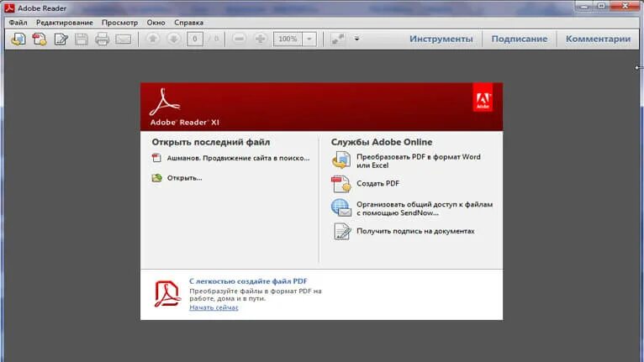This screenshot has width=644, height=362.
Task: Click the Get signature document pen icon
Action: pyautogui.click(x=342, y=231)
